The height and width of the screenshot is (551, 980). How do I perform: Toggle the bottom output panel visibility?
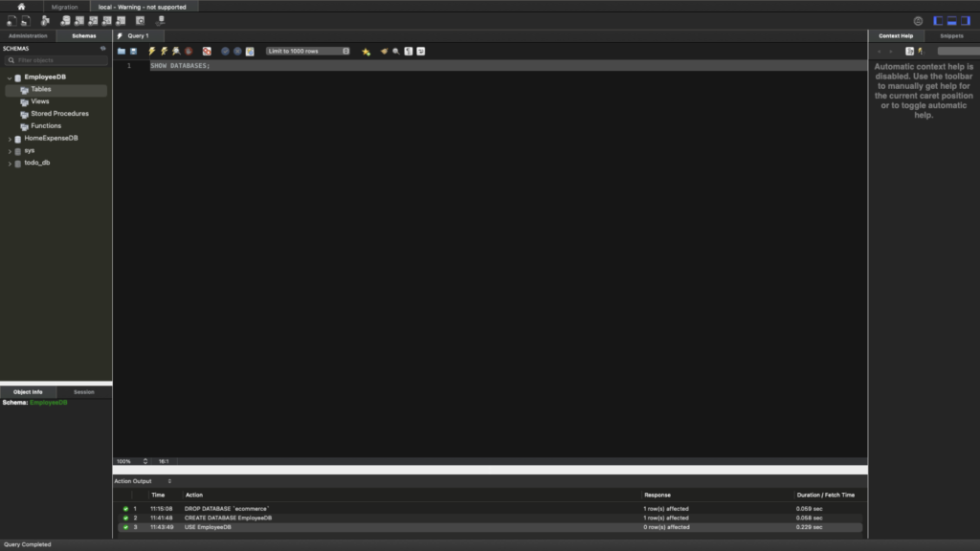[952, 20]
